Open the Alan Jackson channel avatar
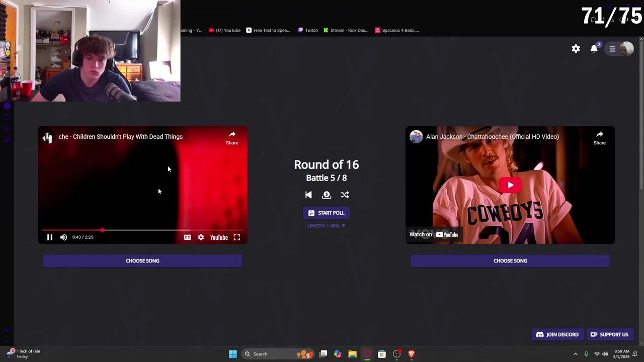644x362 pixels. pos(416,137)
